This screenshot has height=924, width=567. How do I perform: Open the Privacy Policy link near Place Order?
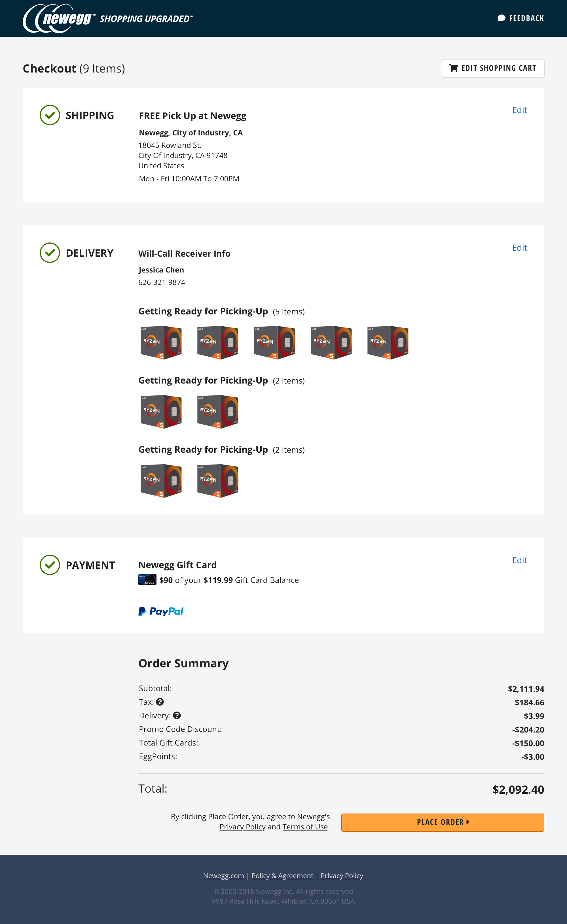click(x=242, y=827)
